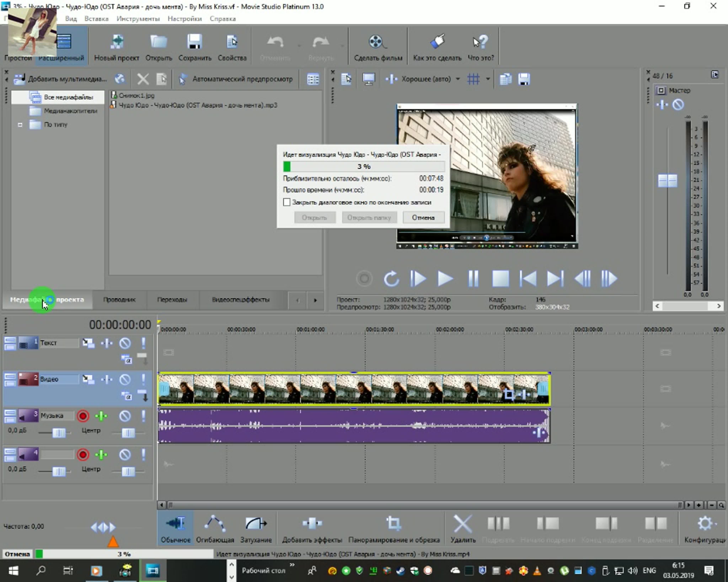Open the Инструменты menu
The height and width of the screenshot is (582, 728).
(x=138, y=19)
